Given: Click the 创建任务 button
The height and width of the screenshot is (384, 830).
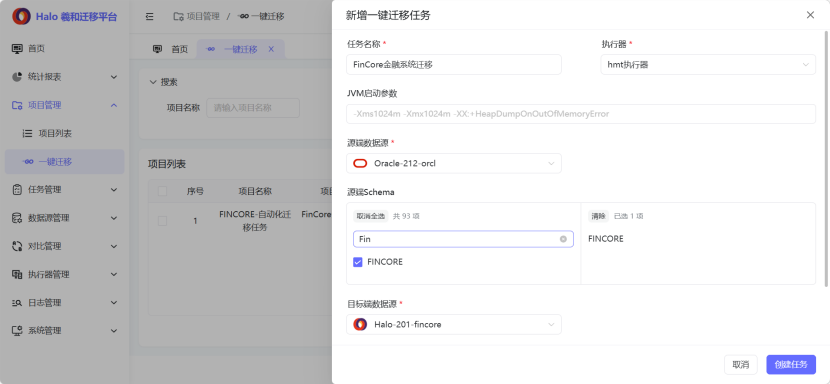Looking at the screenshot, I should pos(791,364).
